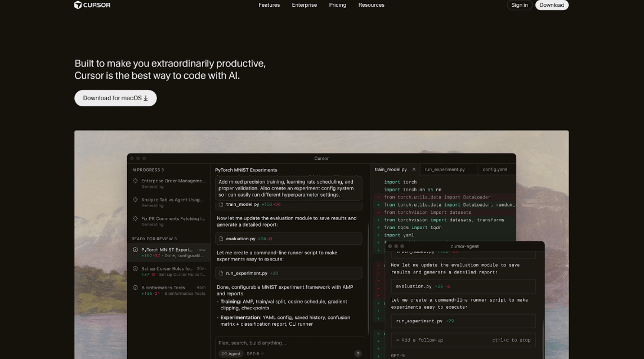Screen dimensions: 644x359
Task: Switch to config.yaml editor tab
Action: (495, 169)
